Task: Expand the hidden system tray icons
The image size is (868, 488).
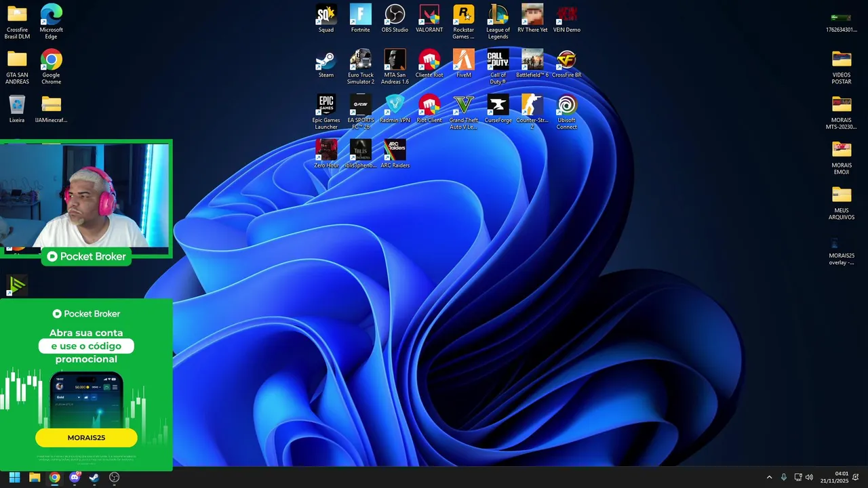Action: [769, 477]
